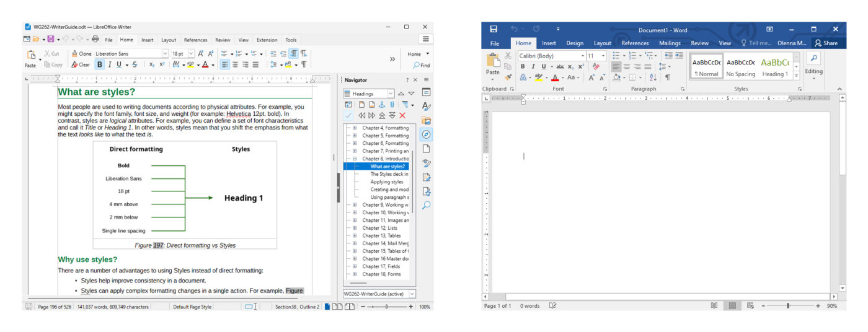Viewport: 868px width, 332px height.
Task: Click the Find button in LibreOffice Writer
Action: [421, 65]
